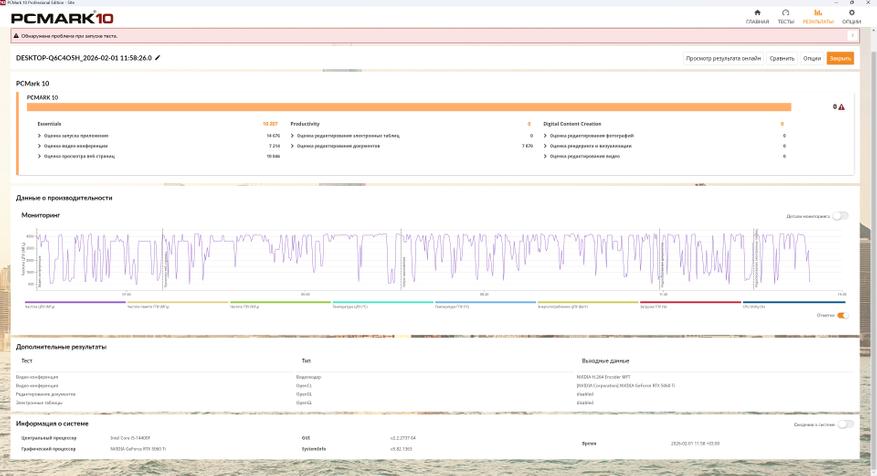This screenshot has width=877, height=476.
Task: Toggle the Детали мониторинга switch
Action: [x=840, y=216]
